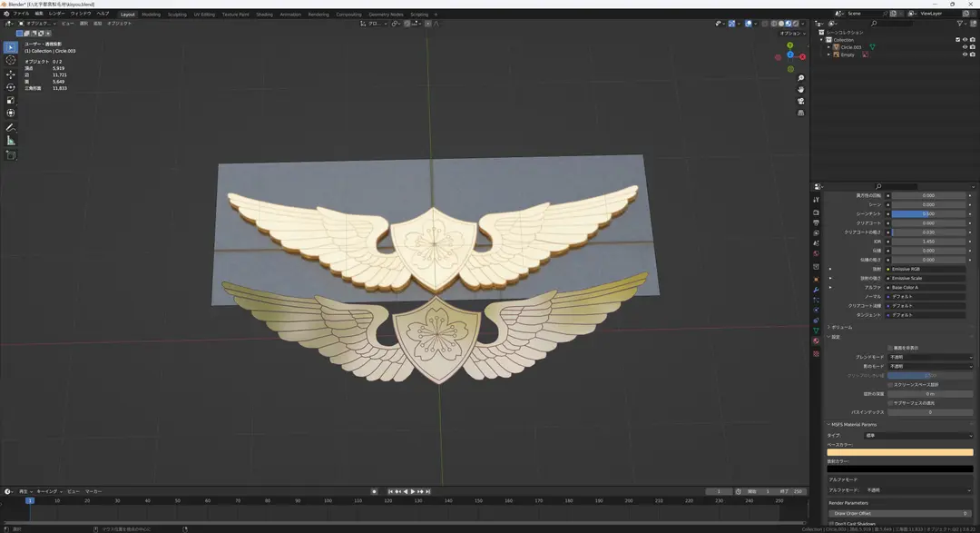Enable the 裏面を非表示 checkbox

(x=890, y=348)
